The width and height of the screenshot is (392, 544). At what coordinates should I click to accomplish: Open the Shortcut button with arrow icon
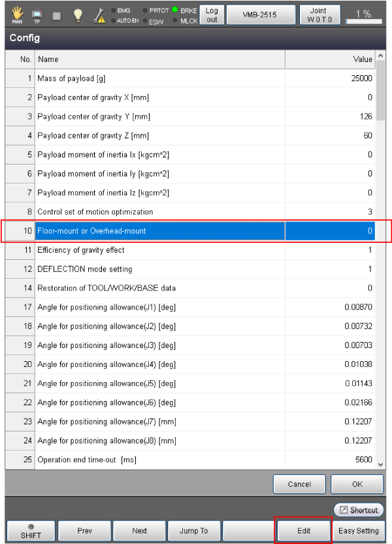coord(359,510)
